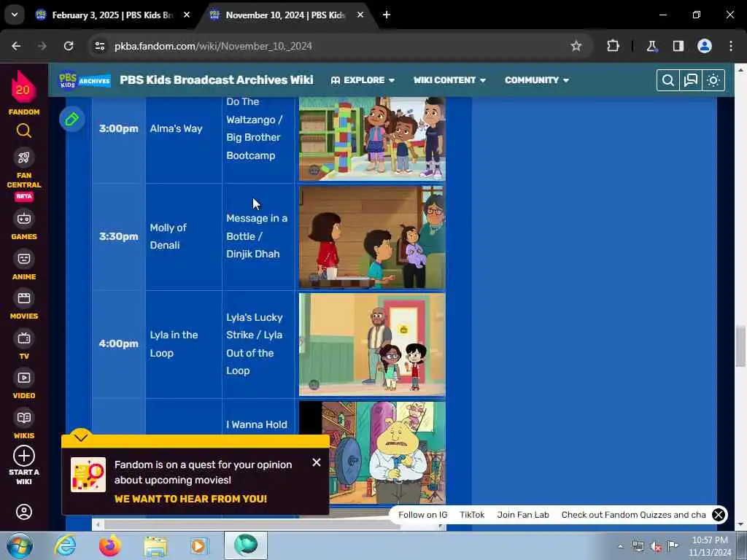Click Join Fan Lab link
The width and height of the screenshot is (747, 560).
click(x=522, y=515)
